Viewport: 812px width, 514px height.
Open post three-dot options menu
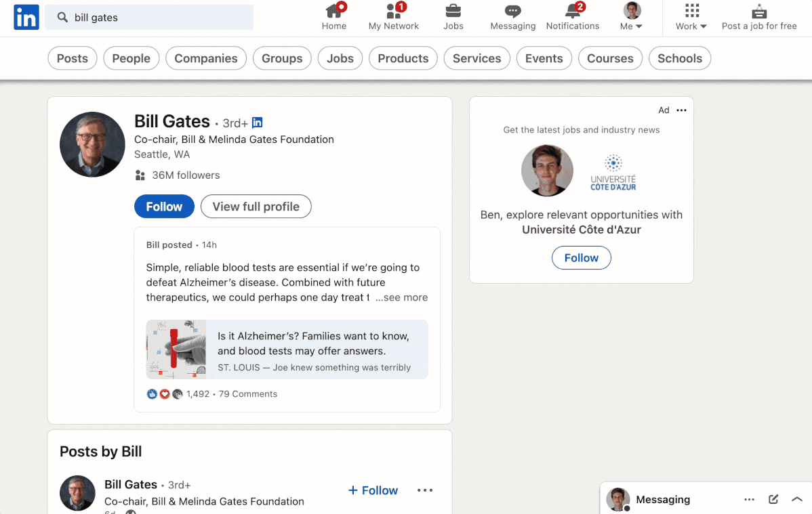425,490
